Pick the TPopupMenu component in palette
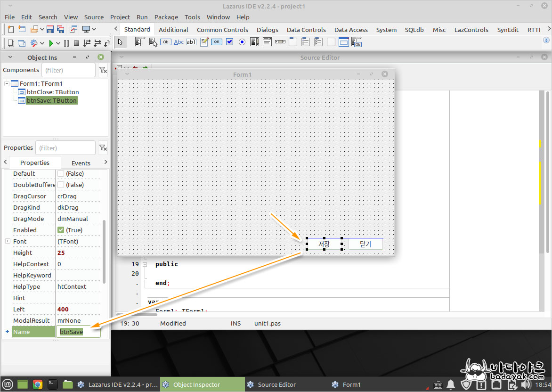Image resolution: width=552 pixels, height=392 pixels. point(153,42)
